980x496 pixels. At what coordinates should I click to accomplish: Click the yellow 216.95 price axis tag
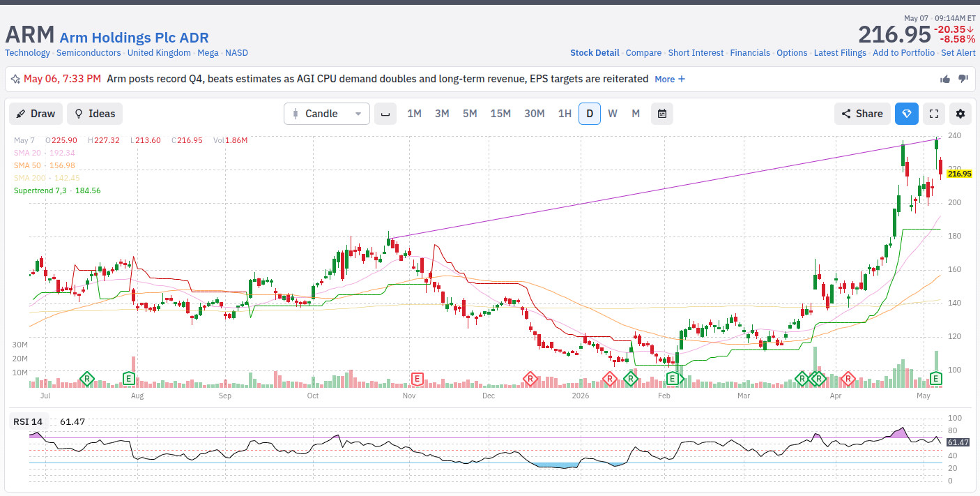click(x=959, y=174)
